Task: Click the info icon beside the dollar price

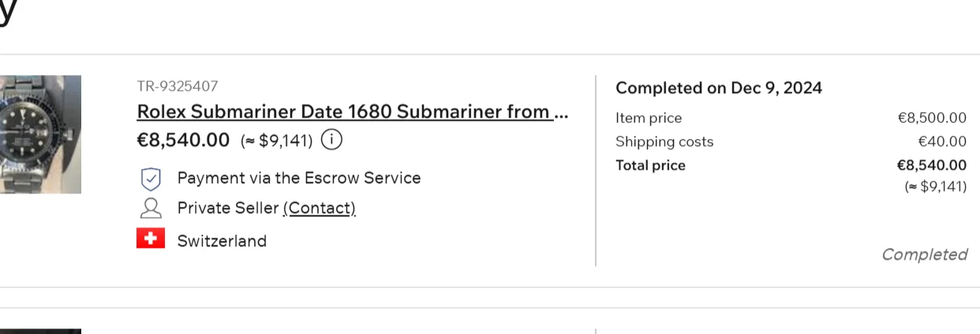Action: pos(333,141)
